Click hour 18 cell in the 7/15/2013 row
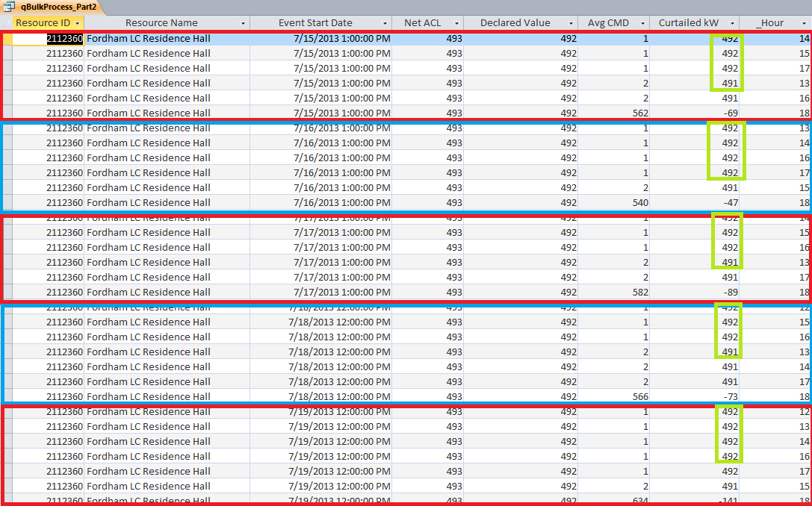The image size is (812, 506). 775,113
